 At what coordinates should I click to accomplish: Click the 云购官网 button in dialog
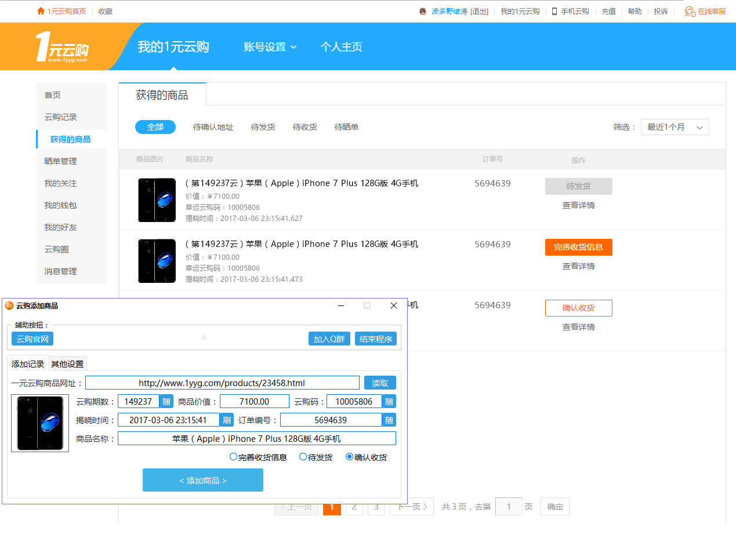coord(32,339)
